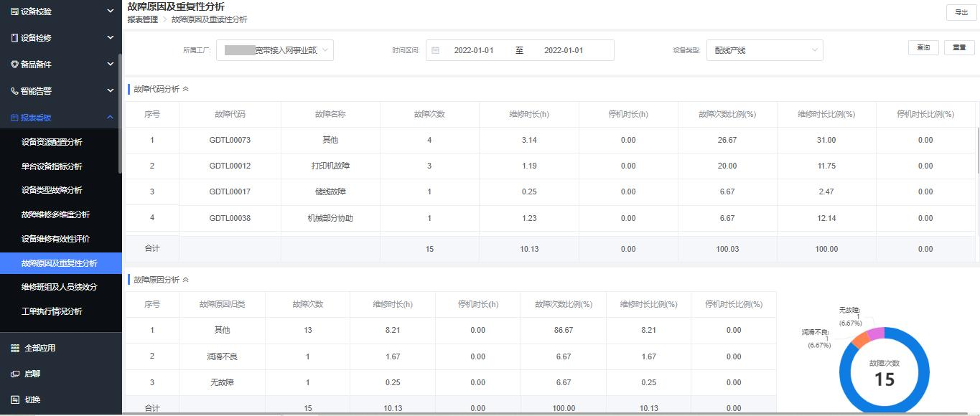Click the 报表管理 breadcrumb link
The height and width of the screenshot is (416, 980).
tap(142, 19)
